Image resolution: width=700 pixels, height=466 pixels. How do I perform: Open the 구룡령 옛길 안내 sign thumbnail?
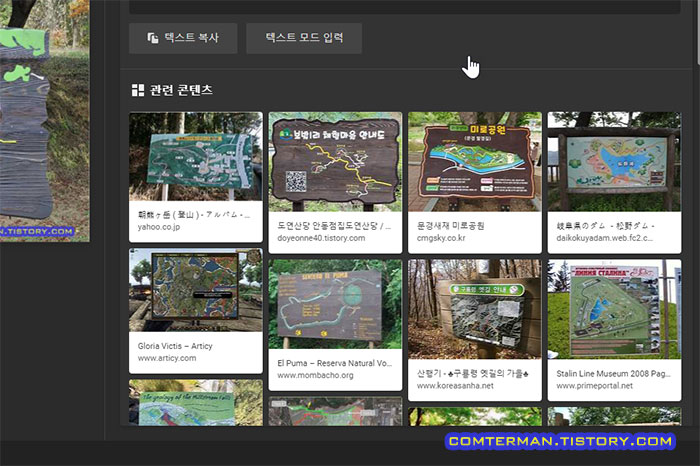[475, 309]
